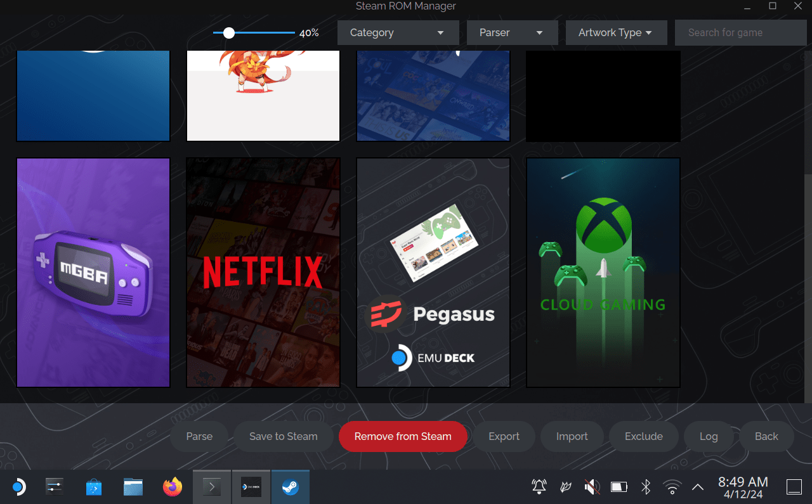812x504 pixels.
Task: Click Save to Steam
Action: (284, 436)
